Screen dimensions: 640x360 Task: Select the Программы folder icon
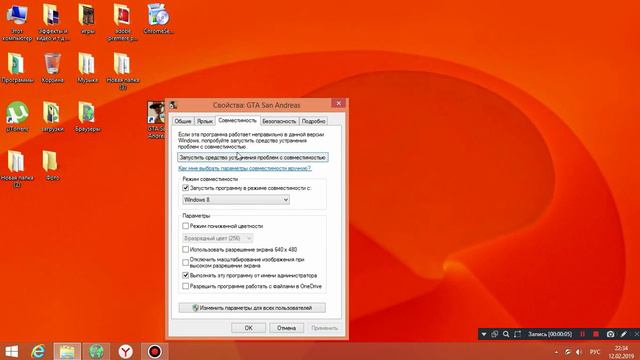coord(17,68)
